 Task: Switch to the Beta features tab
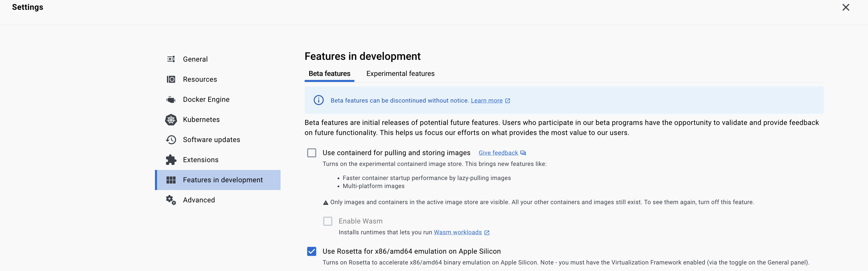tap(329, 73)
